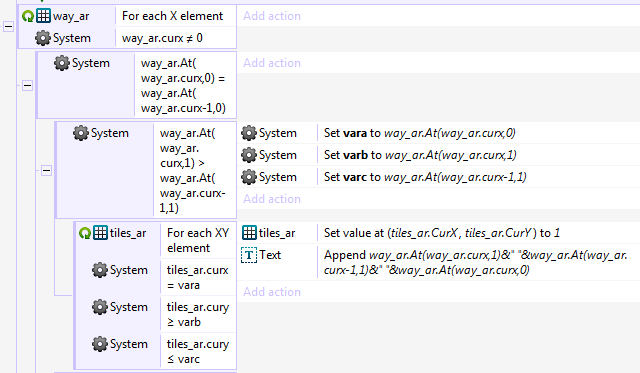Select the condition tiles_ar.curx = vara
Screen dimensions: 640x373
198,278
